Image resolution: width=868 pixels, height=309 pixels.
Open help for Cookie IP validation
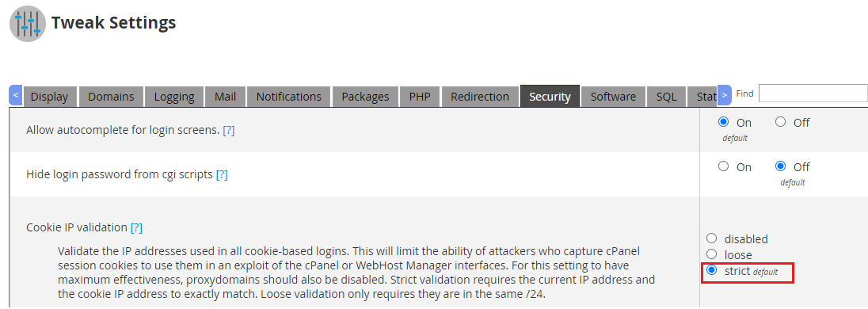136,227
